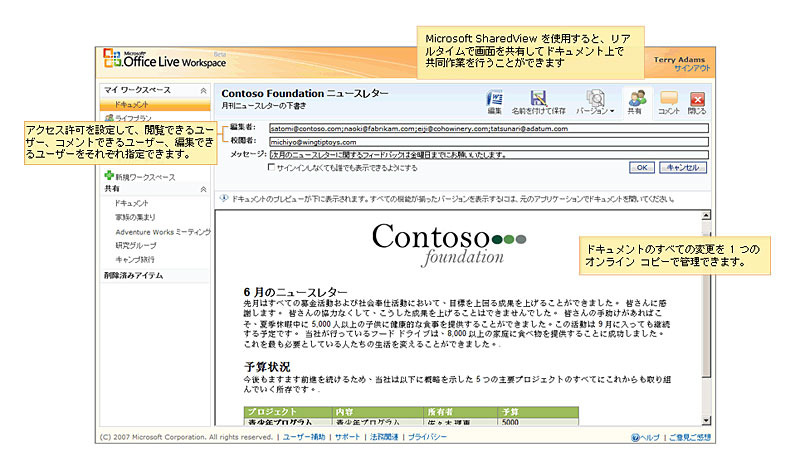
Task: Collapse the 共有 section chevron
Action: [x=203, y=189]
